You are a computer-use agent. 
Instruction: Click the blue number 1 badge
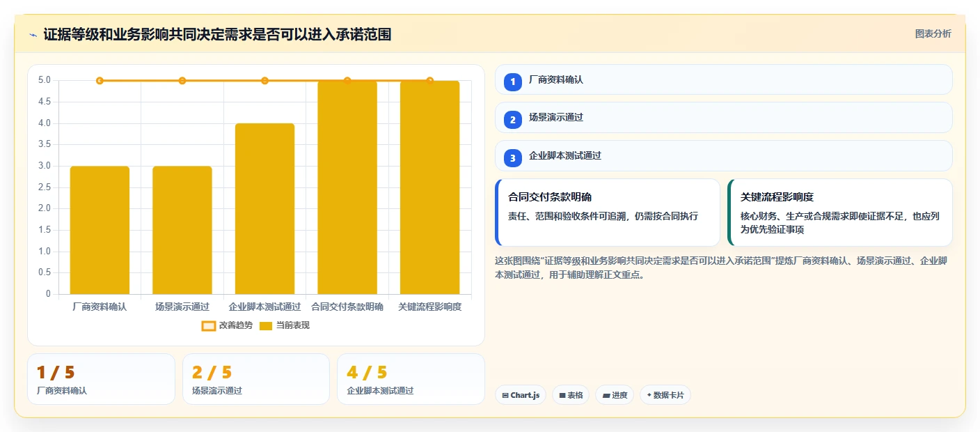click(x=513, y=82)
